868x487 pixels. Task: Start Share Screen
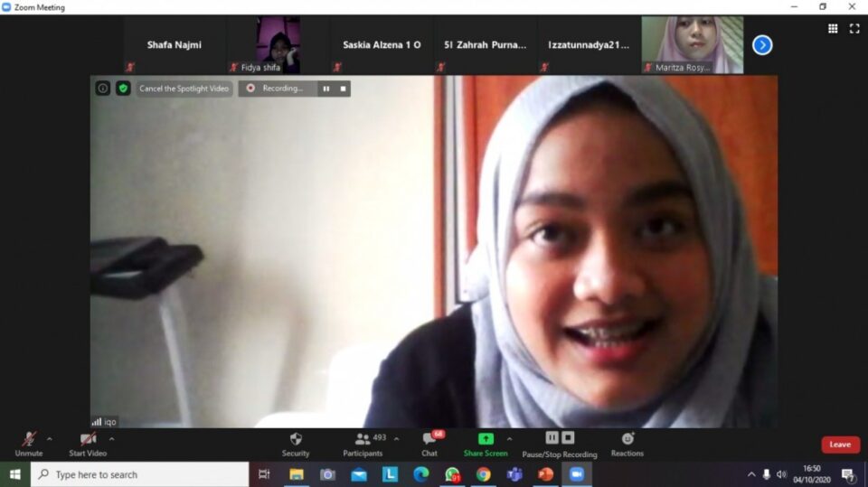tap(486, 445)
